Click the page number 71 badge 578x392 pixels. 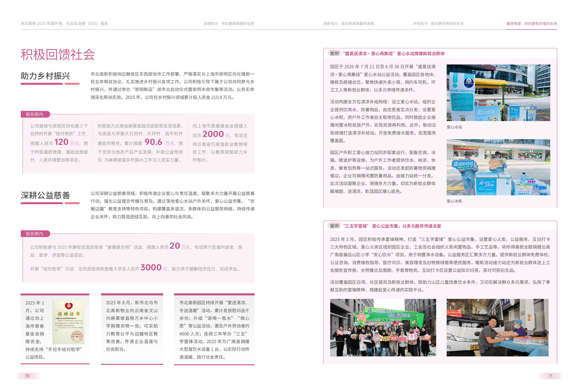550,376
